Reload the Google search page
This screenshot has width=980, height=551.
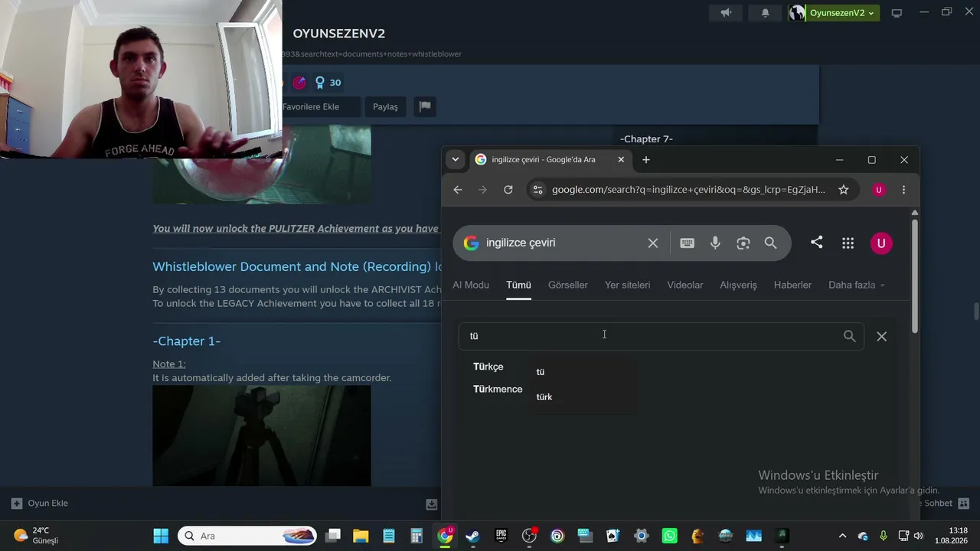(x=508, y=190)
